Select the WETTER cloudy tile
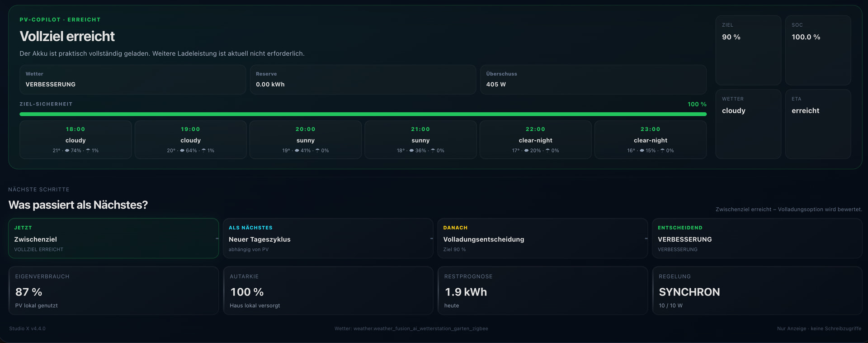This screenshot has height=343, width=868. [748, 124]
